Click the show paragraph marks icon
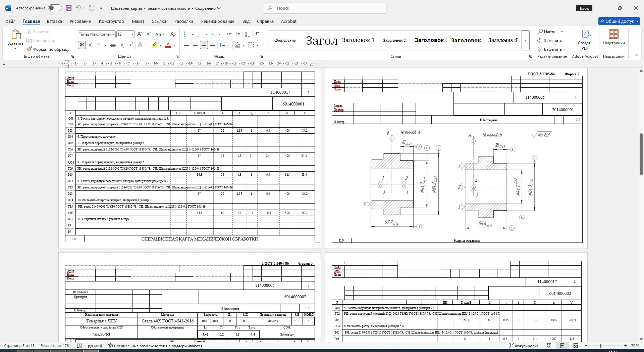This screenshot has width=644, height=352. point(257,34)
